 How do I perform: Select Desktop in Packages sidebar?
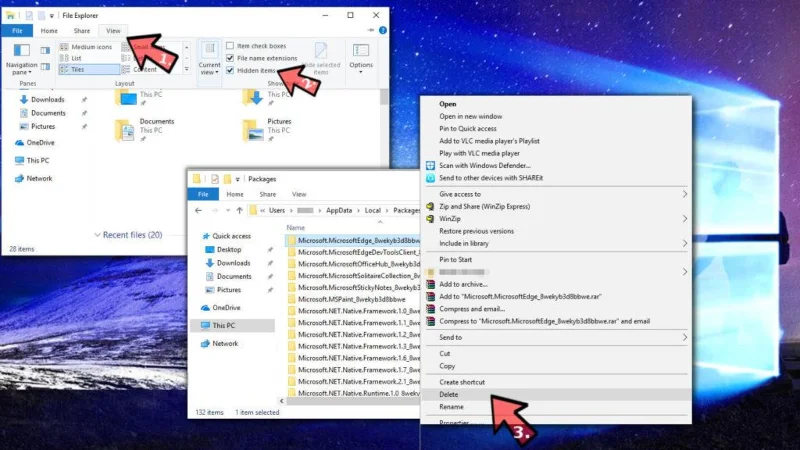(223, 249)
